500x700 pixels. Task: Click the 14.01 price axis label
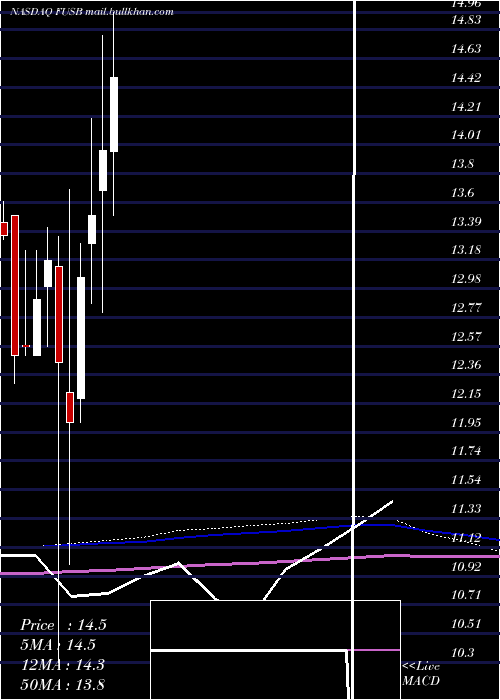tap(466, 135)
